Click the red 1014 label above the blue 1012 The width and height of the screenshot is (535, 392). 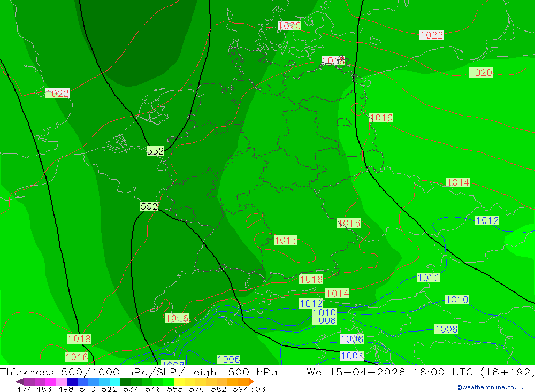337,293
